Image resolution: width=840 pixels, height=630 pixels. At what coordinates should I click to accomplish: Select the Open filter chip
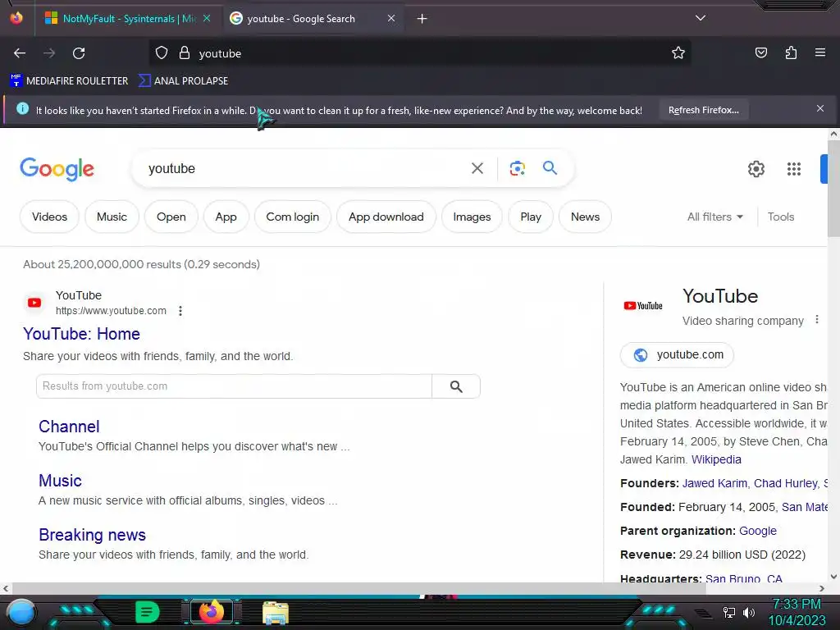171,217
